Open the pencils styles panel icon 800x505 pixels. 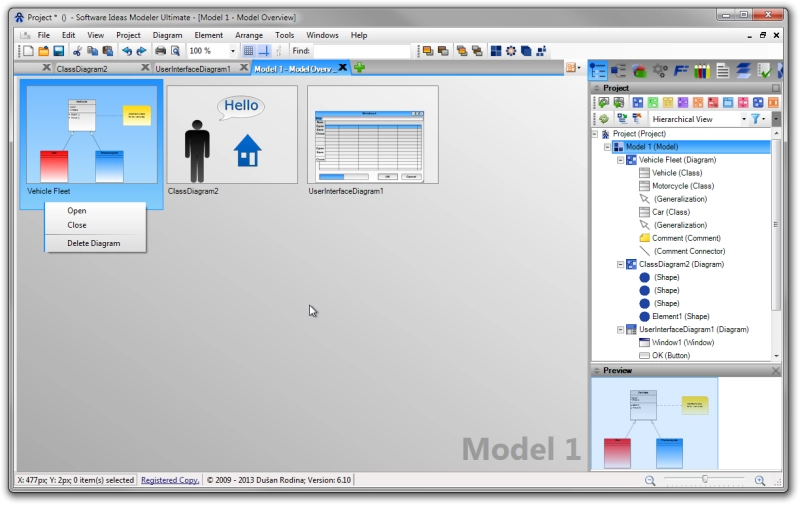click(x=702, y=70)
